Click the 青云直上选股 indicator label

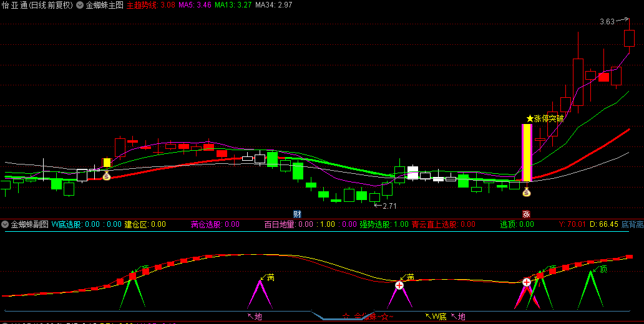tap(434, 224)
